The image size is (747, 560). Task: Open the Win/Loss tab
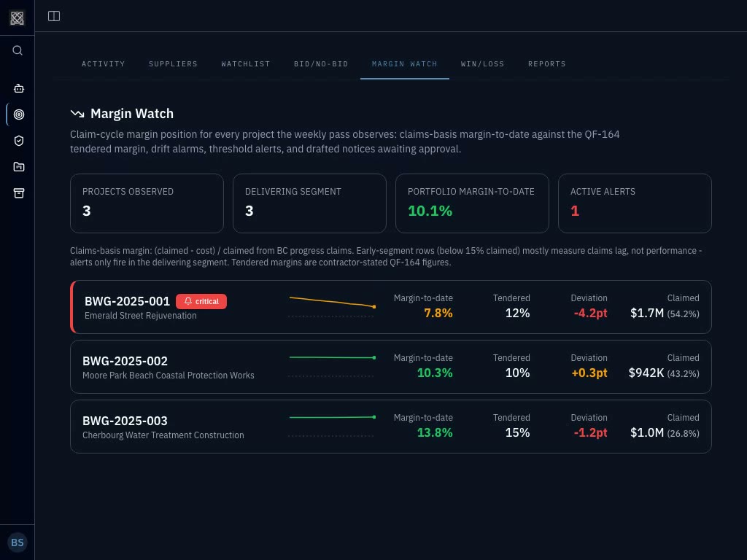click(x=483, y=64)
